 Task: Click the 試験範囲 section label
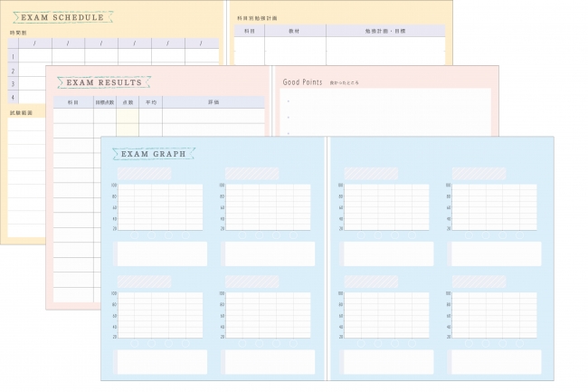(20, 113)
